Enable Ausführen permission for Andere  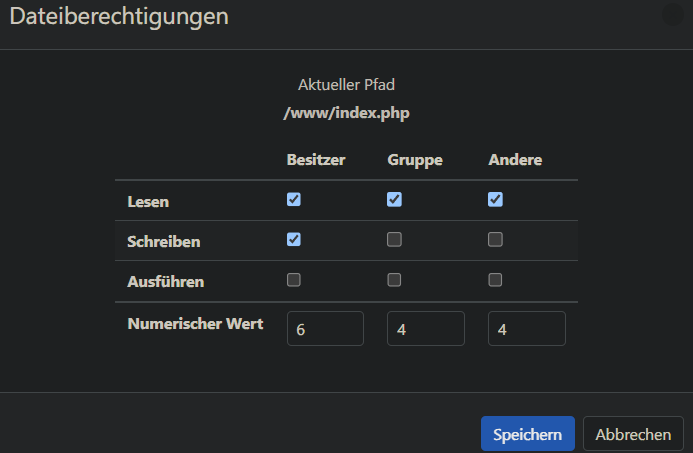click(x=495, y=280)
